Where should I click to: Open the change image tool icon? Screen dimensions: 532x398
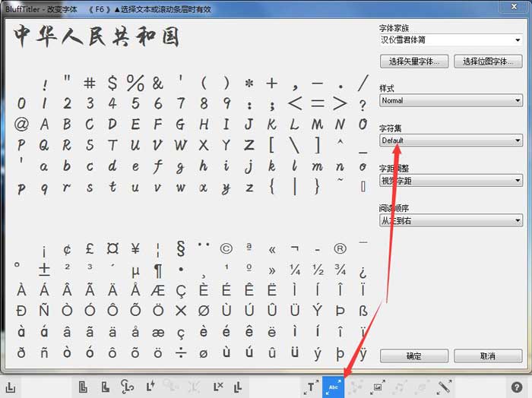pyautogui.click(x=378, y=387)
